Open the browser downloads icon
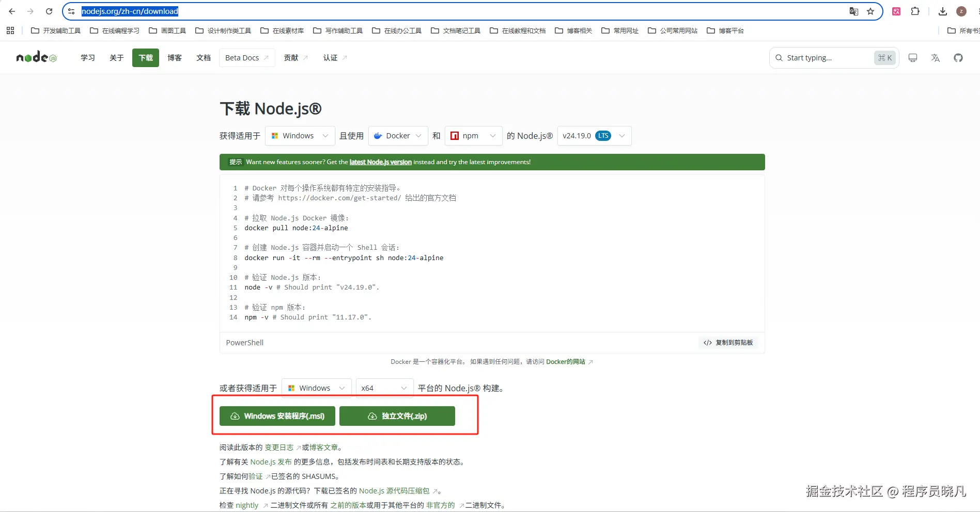This screenshot has height=512, width=980. click(x=943, y=11)
